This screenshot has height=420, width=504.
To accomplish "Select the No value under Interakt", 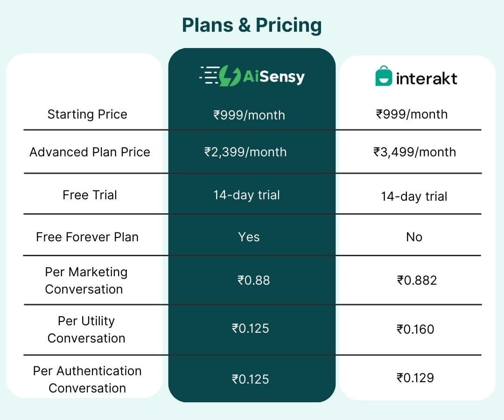I will point(414,237).
